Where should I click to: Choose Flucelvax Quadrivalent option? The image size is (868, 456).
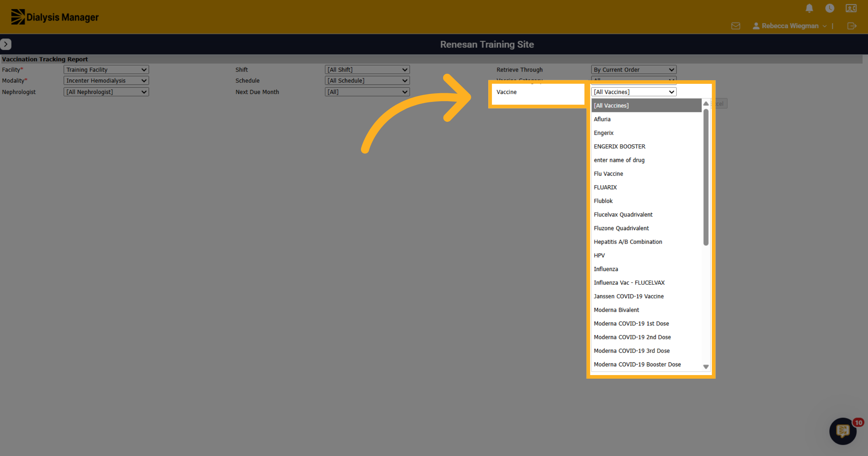pos(646,215)
